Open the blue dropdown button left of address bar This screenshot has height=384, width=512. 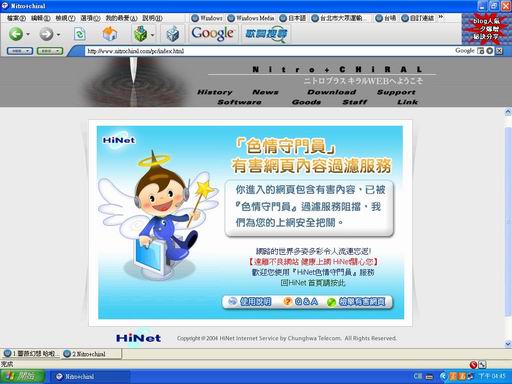pos(20,51)
